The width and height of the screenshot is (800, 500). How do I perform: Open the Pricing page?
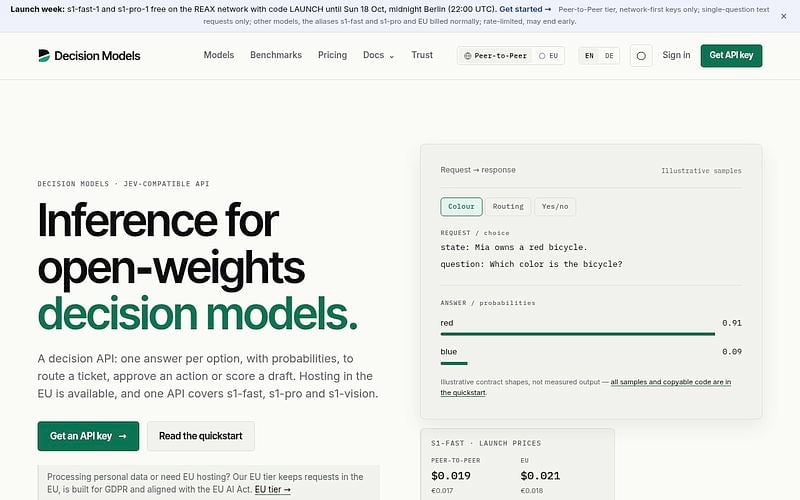[332, 55]
